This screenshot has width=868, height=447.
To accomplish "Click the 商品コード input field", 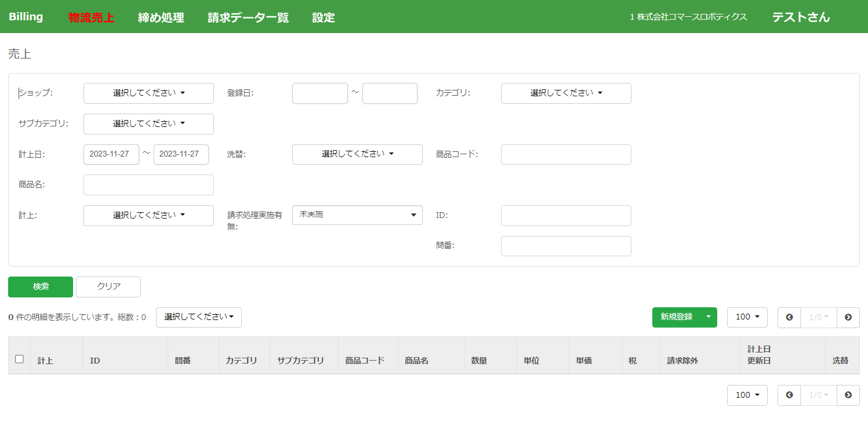I will click(x=566, y=154).
